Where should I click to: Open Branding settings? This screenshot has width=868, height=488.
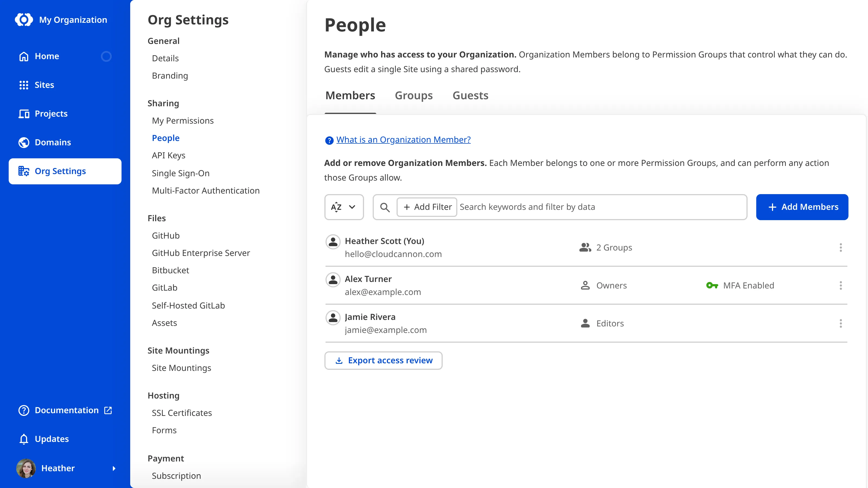pos(170,76)
